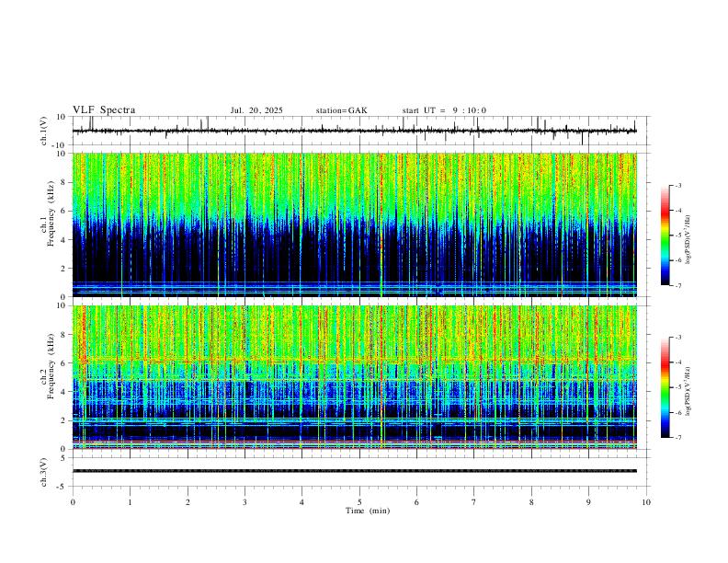Image resolution: width=728 pixels, height=563 pixels.
Task: Click the "6" kHz tick on ch.2 spectrogram
Action: 64,363
